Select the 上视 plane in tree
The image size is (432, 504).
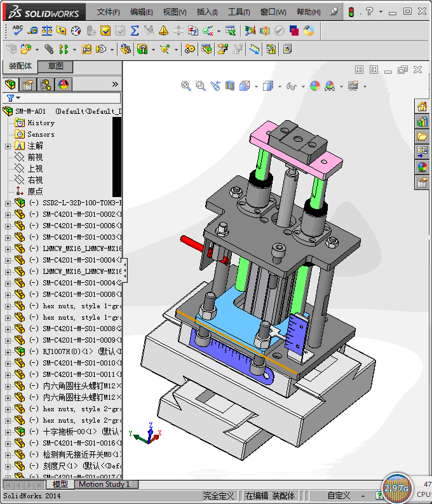(35, 169)
